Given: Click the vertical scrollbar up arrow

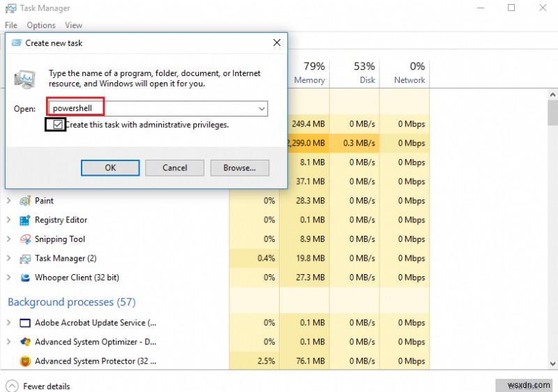Looking at the screenshot, I should pos(552,95).
